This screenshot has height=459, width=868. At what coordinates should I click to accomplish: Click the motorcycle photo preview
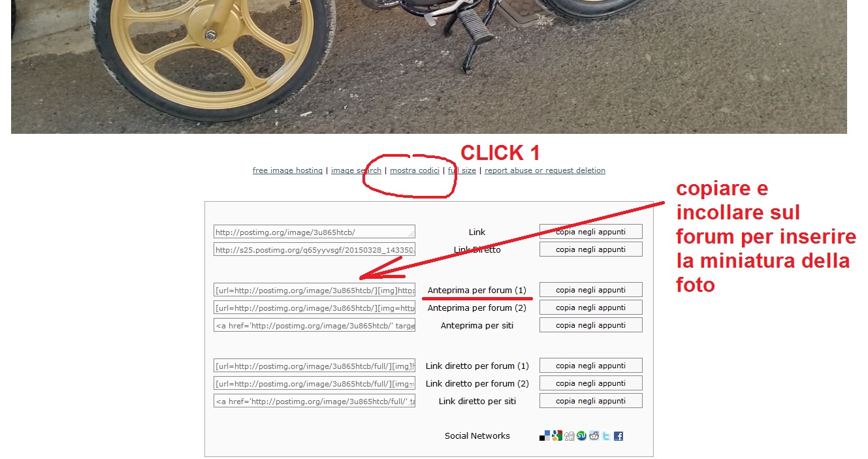click(x=428, y=67)
